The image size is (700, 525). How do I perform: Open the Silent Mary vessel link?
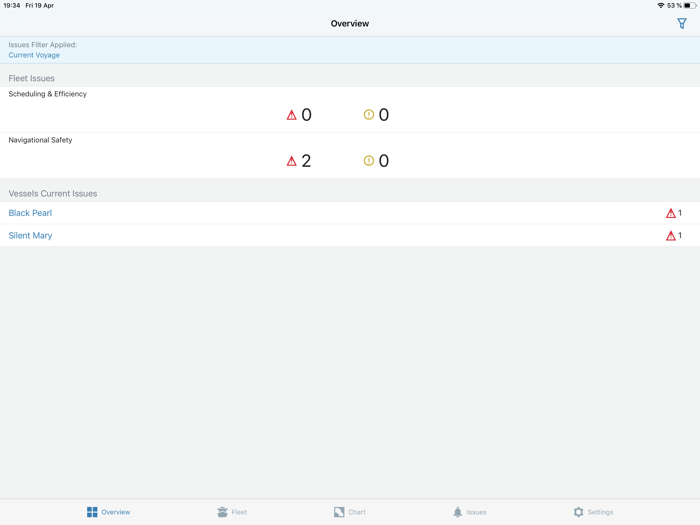[30, 235]
